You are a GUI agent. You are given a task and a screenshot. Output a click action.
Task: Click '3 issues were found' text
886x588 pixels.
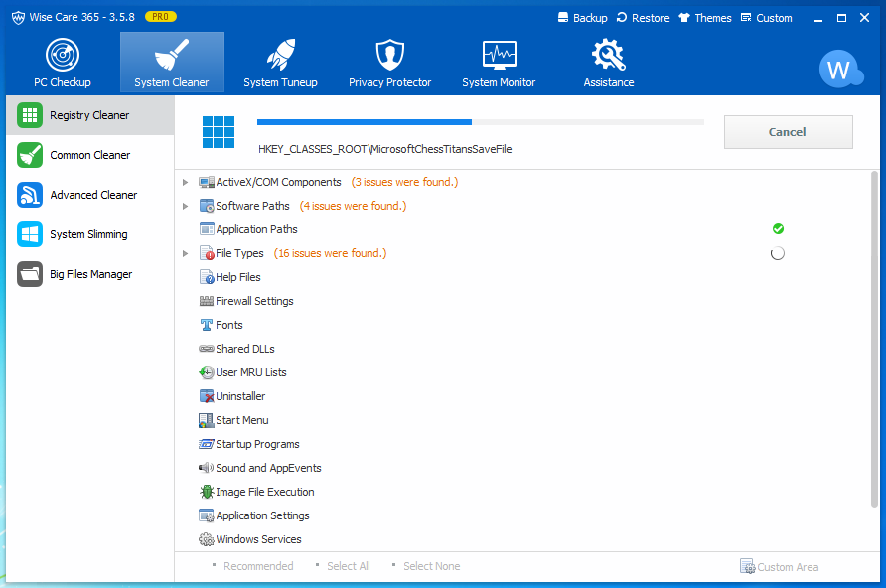pos(404,182)
